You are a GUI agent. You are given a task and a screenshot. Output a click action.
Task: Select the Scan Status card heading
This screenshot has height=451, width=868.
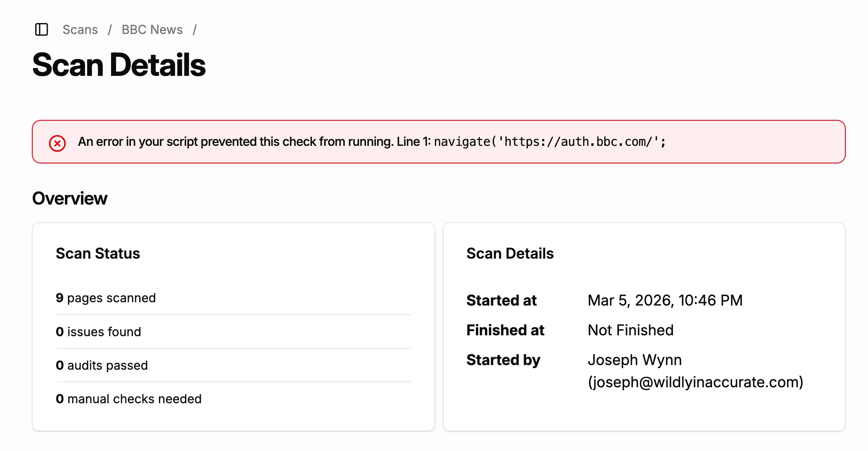(98, 253)
